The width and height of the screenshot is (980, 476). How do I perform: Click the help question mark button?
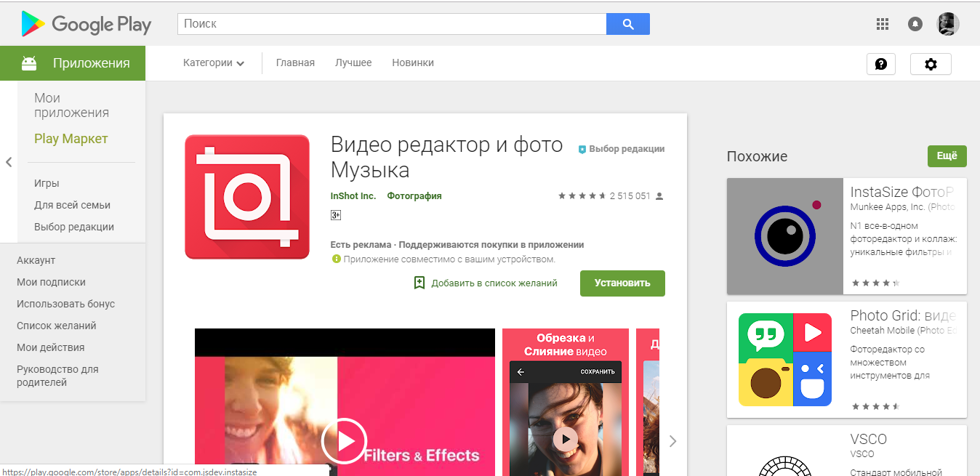881,64
